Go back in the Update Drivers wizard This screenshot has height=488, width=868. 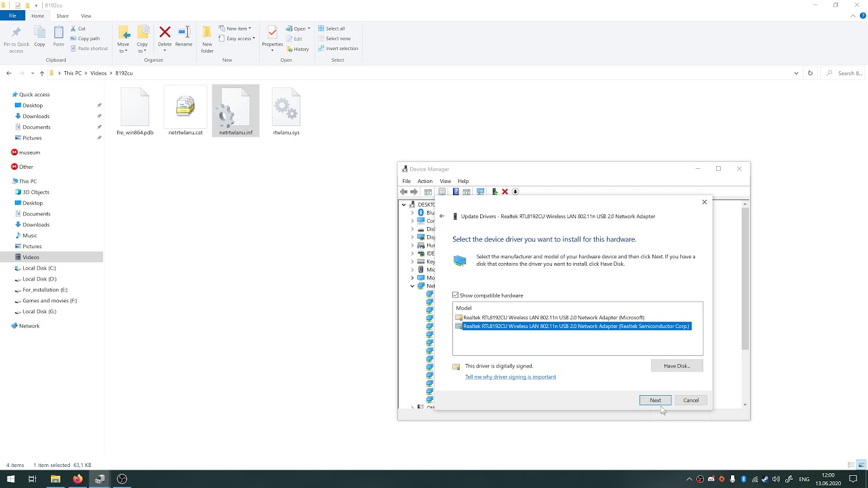tap(441, 216)
